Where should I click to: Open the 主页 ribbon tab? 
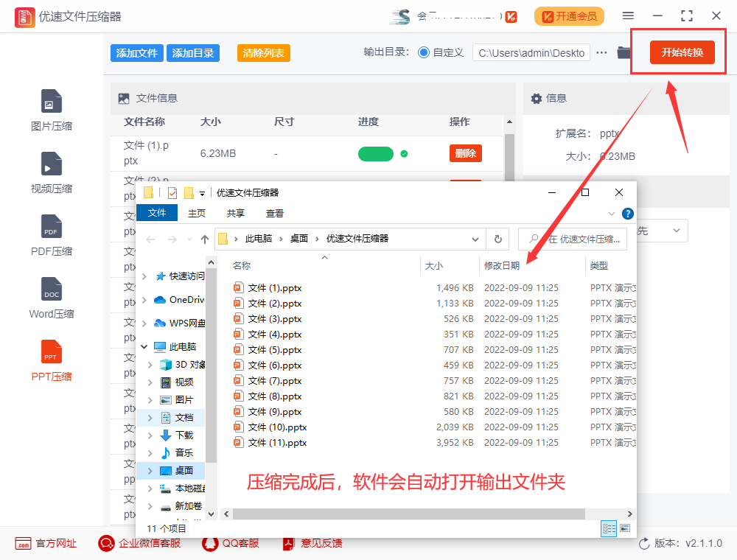pos(197,213)
